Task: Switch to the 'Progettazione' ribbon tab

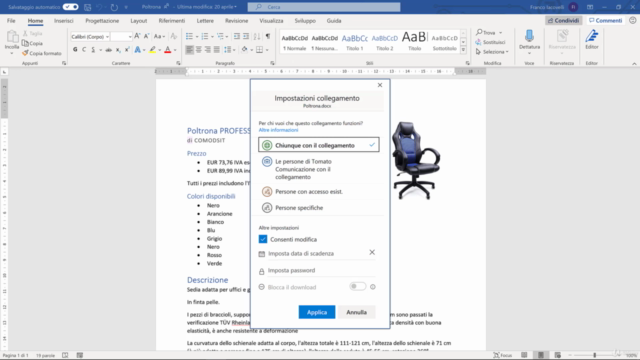Action: click(x=102, y=20)
